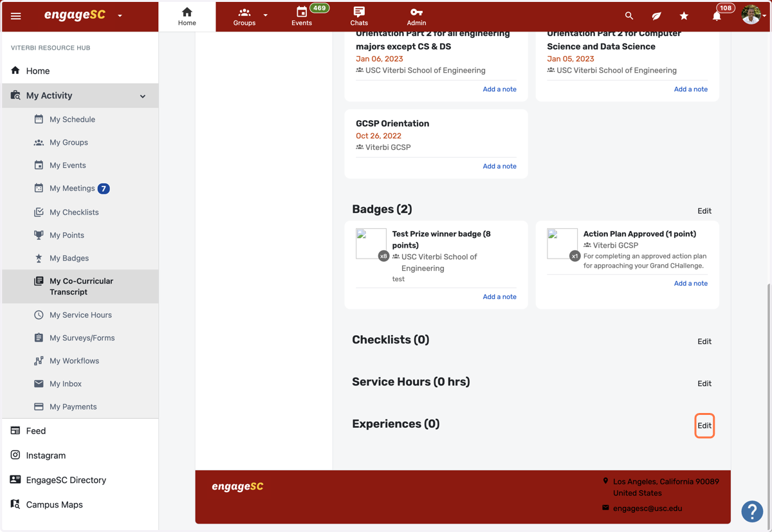Open My Surveys/Forms

pyautogui.click(x=82, y=338)
